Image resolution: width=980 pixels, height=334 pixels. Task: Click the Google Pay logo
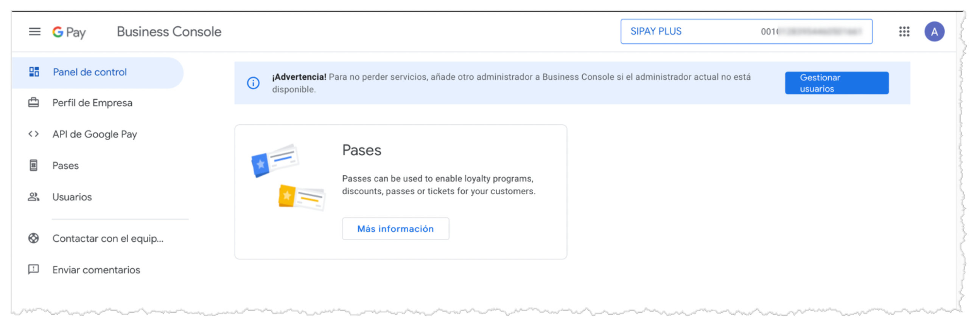click(69, 32)
